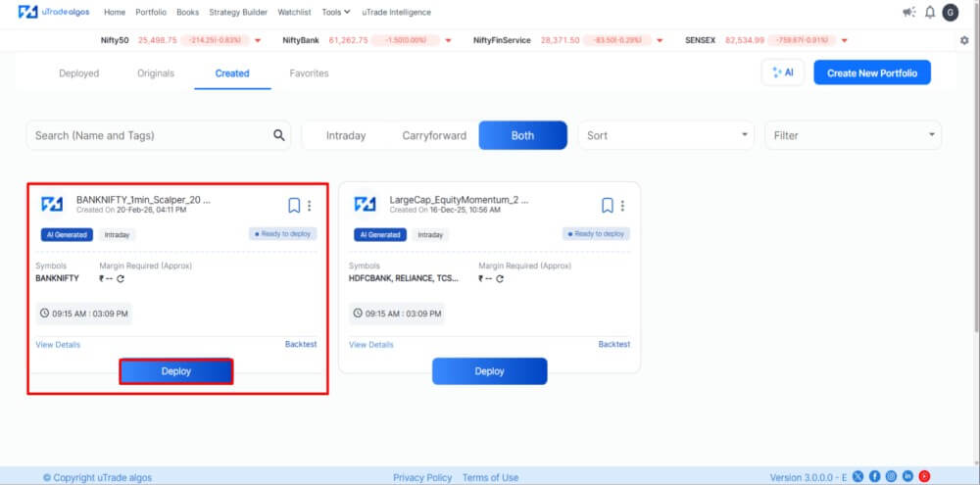980x485 pixels.
Task: Click Create New Portfolio button
Action: pos(872,73)
